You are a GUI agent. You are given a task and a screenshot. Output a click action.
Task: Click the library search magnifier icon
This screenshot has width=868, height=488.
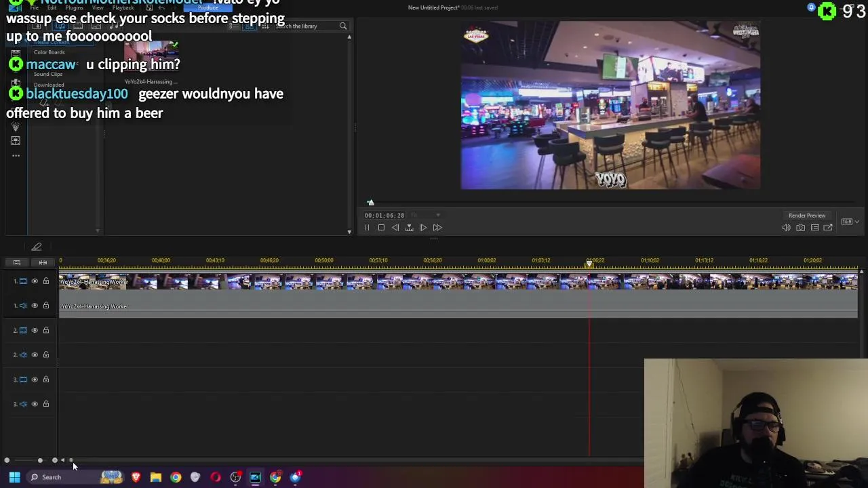click(x=343, y=26)
